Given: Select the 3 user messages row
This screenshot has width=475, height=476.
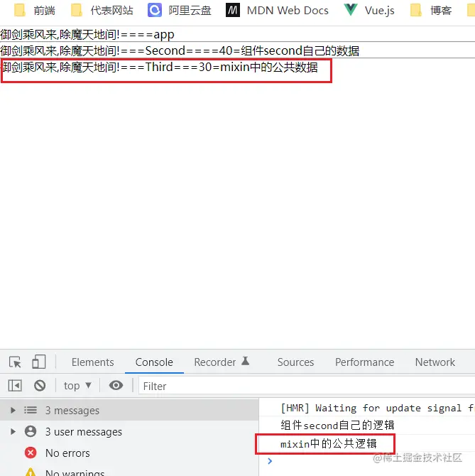Looking at the screenshot, I should point(129,431).
